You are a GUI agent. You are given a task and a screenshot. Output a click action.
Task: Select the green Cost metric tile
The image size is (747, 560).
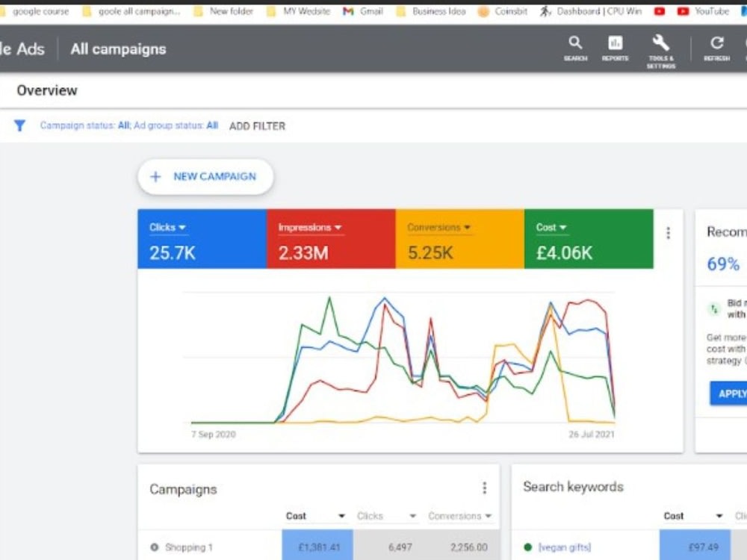[x=589, y=239]
